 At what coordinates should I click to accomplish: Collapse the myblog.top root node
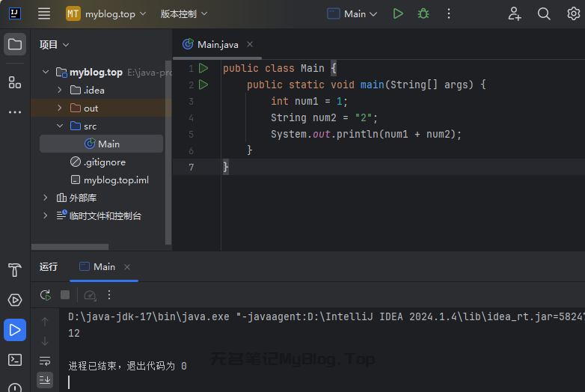(x=46, y=72)
